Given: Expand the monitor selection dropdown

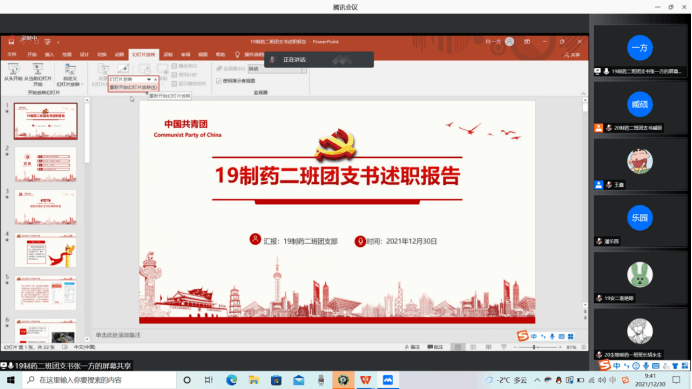Looking at the screenshot, I should click(304, 69).
